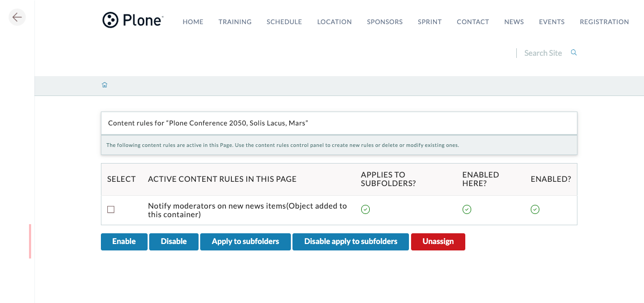Select the Notify moderators rule checkbox
This screenshot has height=303, width=644.
pyautogui.click(x=111, y=210)
